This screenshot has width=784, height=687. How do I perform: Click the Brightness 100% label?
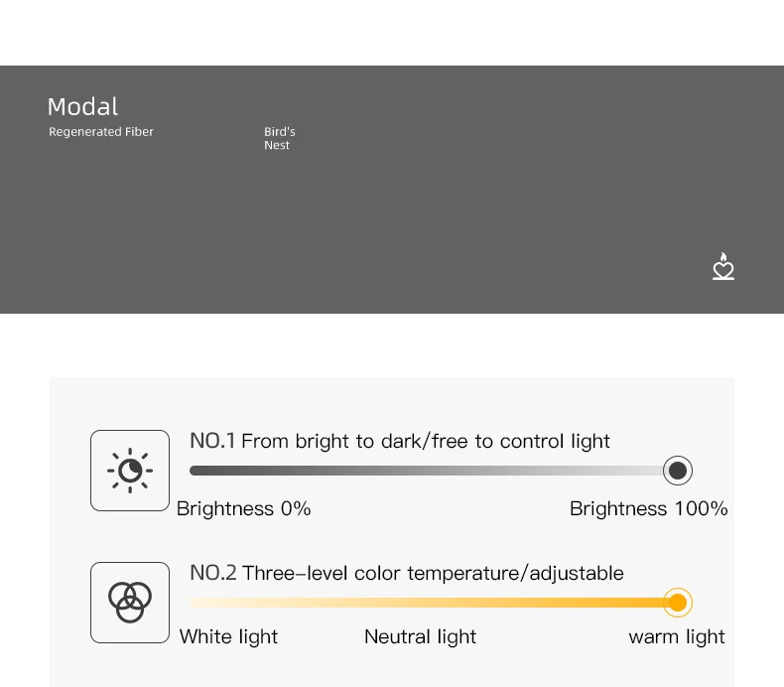[648, 508]
